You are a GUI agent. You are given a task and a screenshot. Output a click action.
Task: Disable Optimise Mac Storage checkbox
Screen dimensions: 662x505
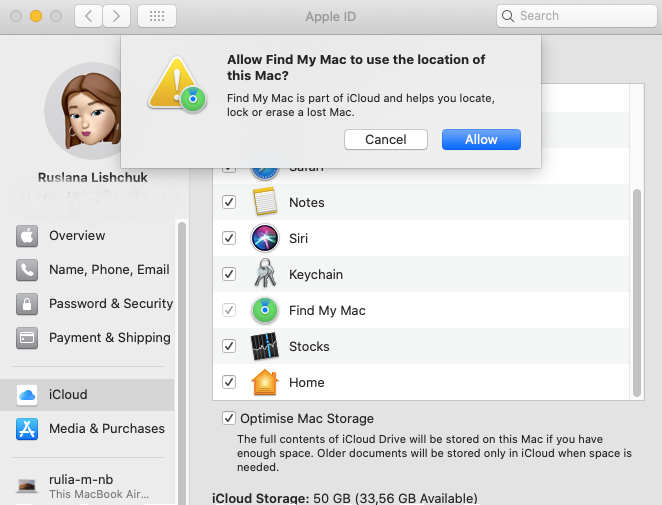click(x=229, y=418)
